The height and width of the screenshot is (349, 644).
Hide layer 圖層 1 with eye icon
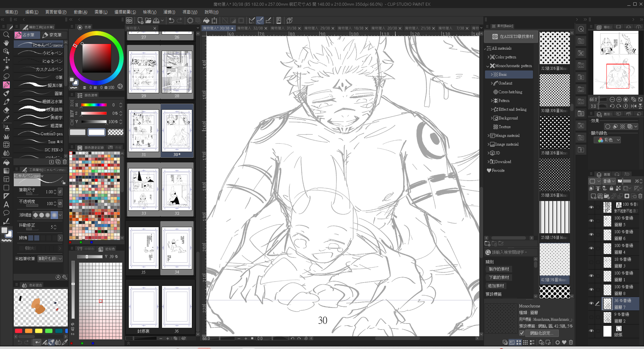(x=591, y=276)
